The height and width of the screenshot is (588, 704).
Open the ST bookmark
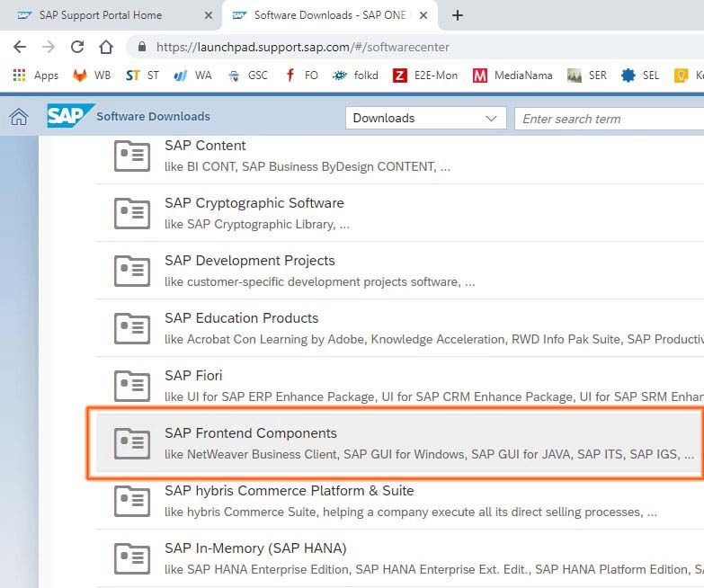(x=142, y=76)
